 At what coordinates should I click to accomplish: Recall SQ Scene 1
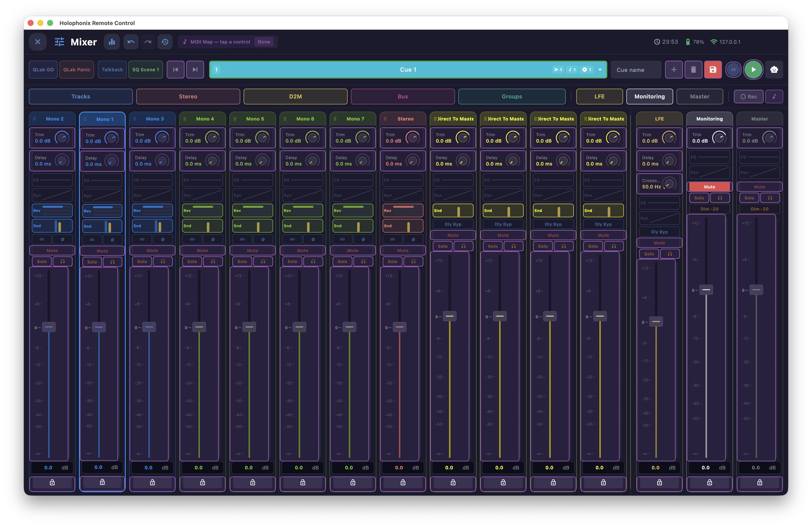146,70
